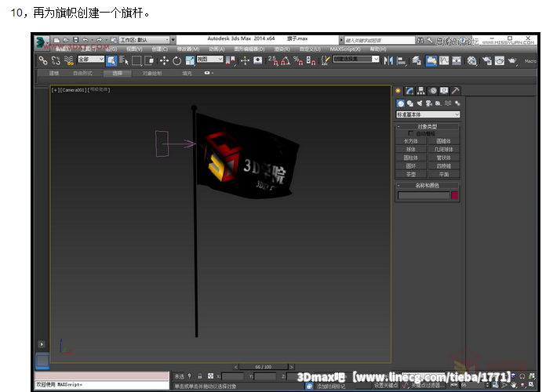Click the object name input field
542x392 pixels.
click(x=424, y=195)
